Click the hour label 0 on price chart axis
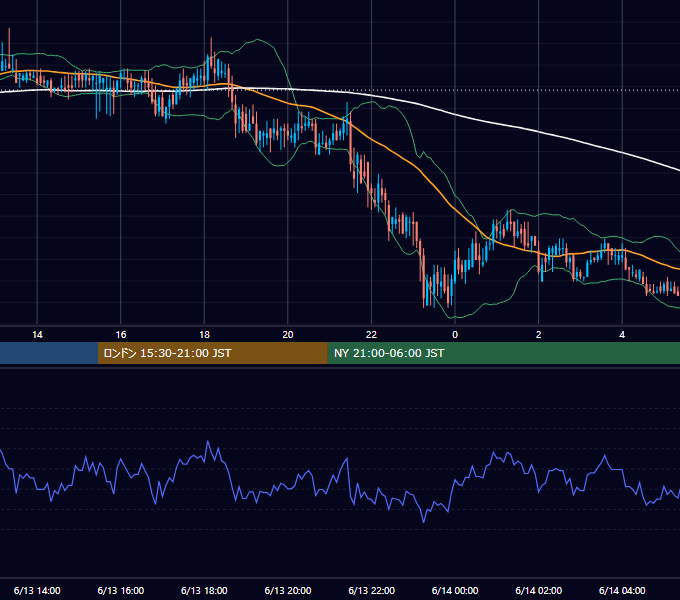 coord(455,335)
